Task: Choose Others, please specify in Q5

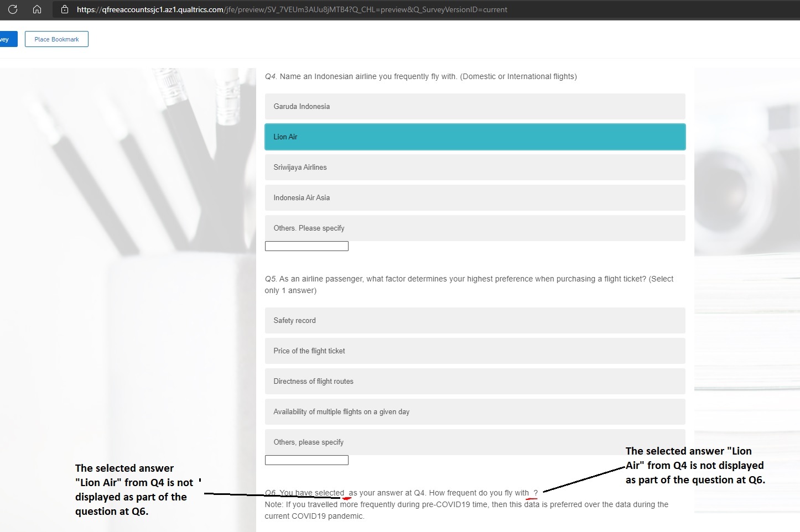Action: (475, 442)
